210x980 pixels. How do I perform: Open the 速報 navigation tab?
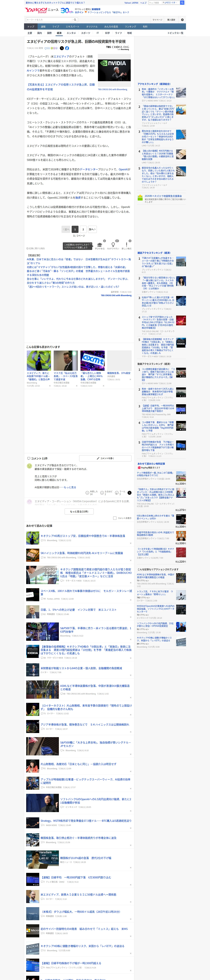coord(43,27)
